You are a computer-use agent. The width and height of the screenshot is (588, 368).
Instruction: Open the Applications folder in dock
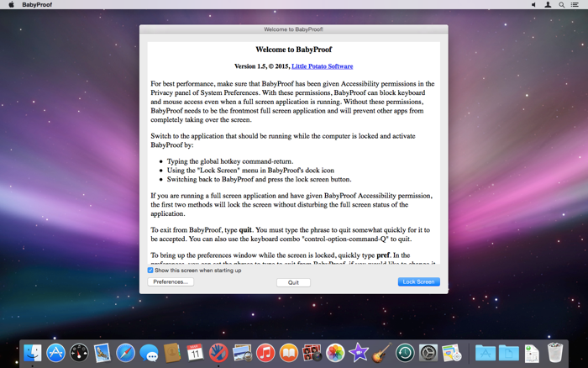486,353
